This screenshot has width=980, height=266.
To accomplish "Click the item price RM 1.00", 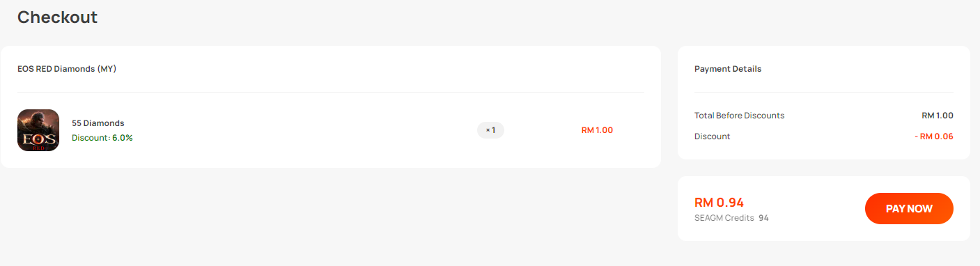I will [x=597, y=130].
